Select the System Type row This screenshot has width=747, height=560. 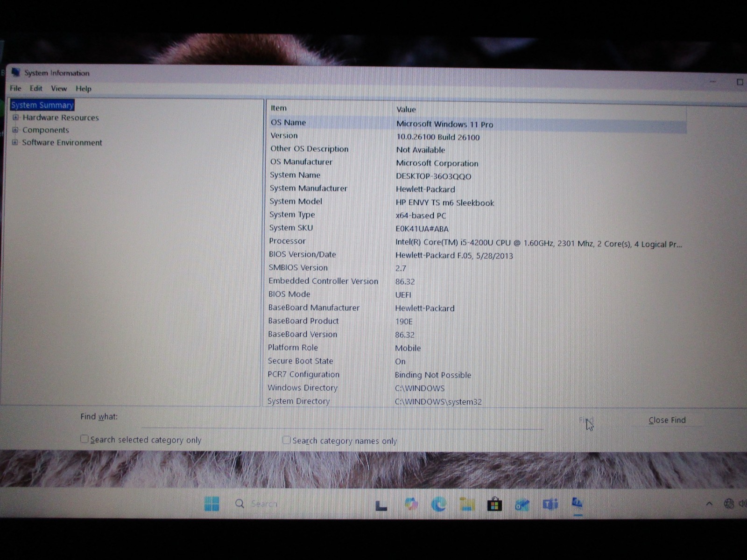pyautogui.click(x=477, y=215)
